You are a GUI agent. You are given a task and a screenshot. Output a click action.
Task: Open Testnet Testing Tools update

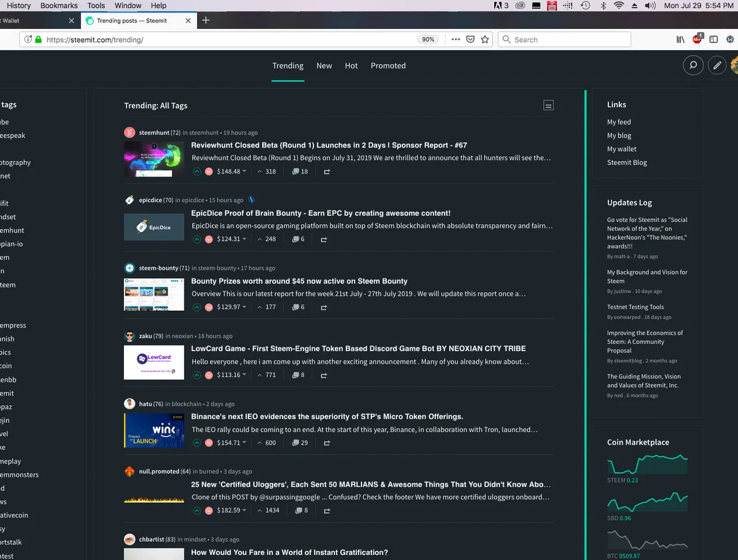click(635, 307)
